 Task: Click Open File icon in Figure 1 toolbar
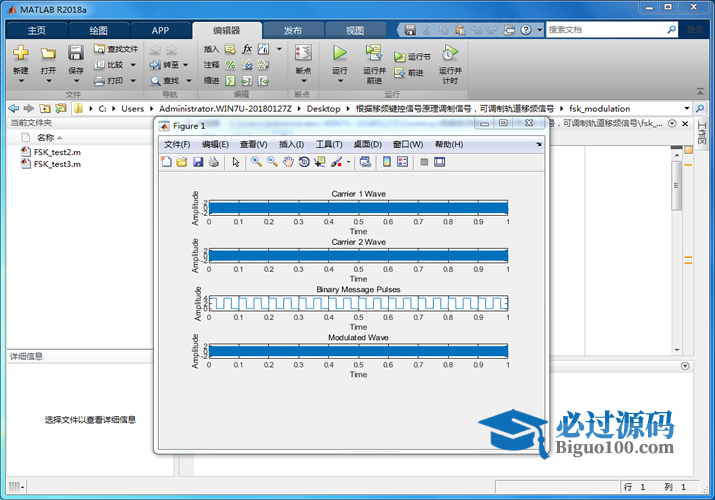(x=182, y=162)
